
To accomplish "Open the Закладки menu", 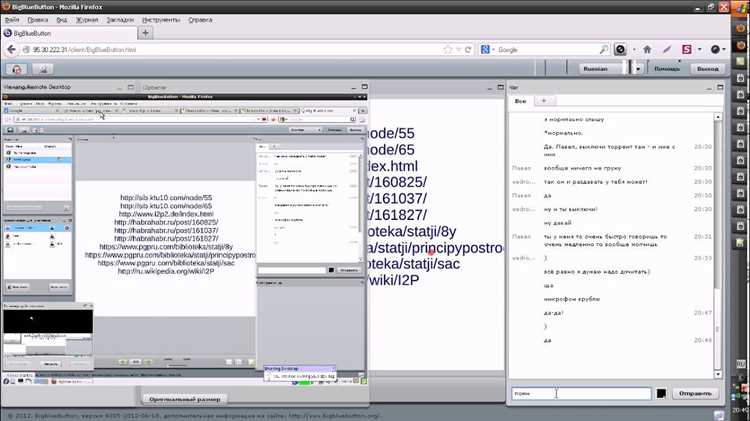I will pos(120,20).
